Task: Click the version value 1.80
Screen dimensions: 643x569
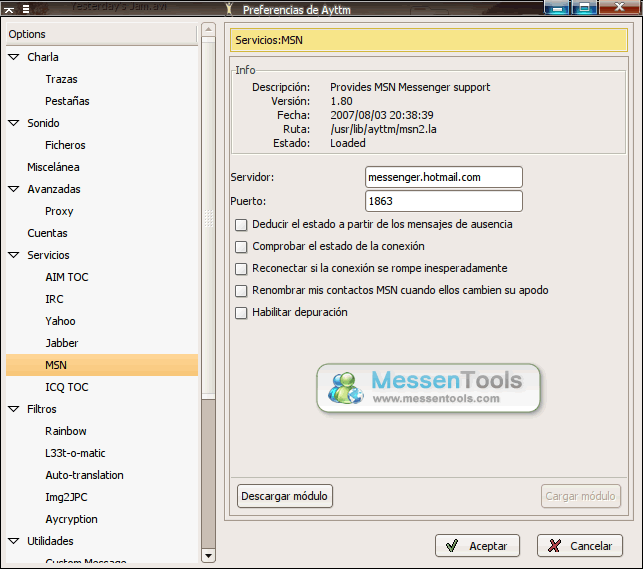Action: point(341,101)
